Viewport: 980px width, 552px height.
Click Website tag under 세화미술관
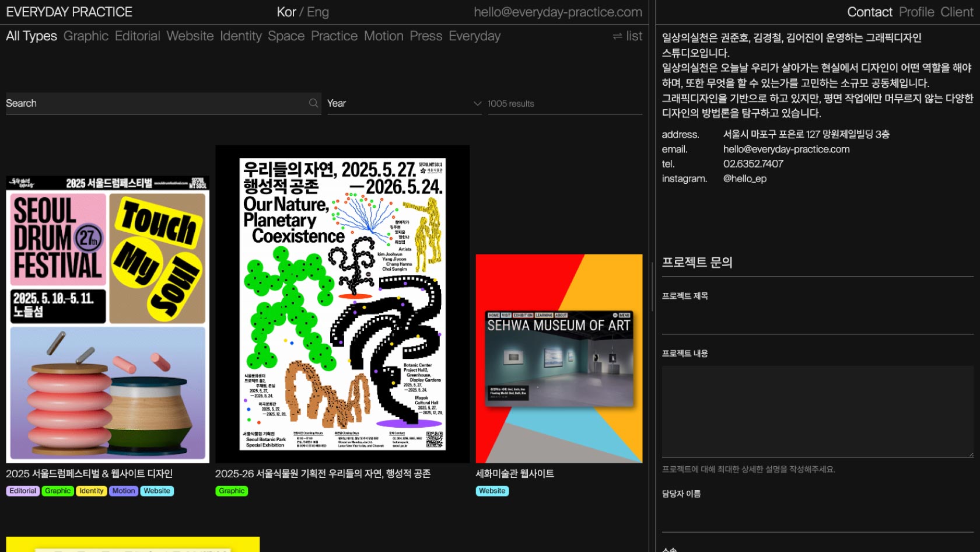point(492,491)
